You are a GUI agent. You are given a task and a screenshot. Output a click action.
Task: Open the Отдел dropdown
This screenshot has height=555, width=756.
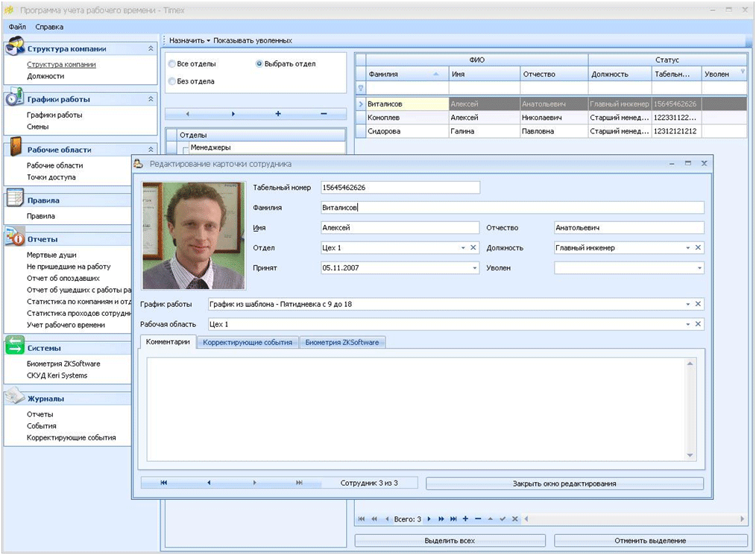[x=463, y=247]
